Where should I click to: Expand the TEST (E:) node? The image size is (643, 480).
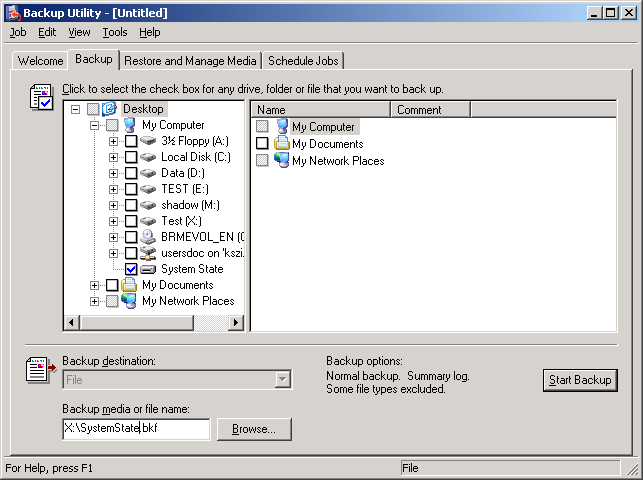tap(114, 189)
